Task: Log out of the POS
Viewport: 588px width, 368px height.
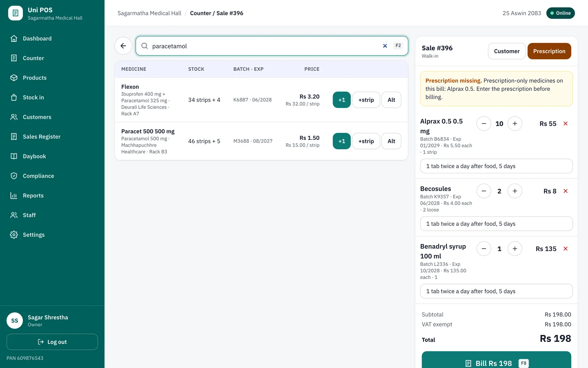Action: click(x=52, y=342)
